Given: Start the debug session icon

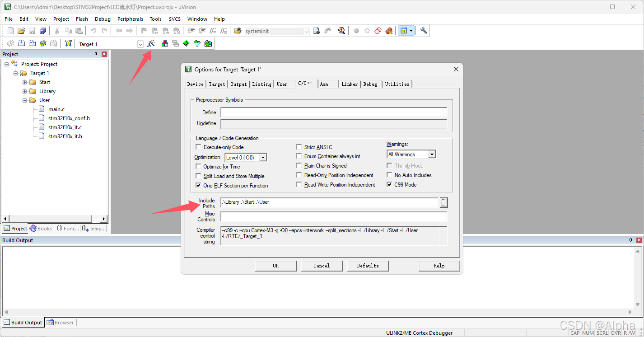Looking at the screenshot, I should click(x=342, y=31).
